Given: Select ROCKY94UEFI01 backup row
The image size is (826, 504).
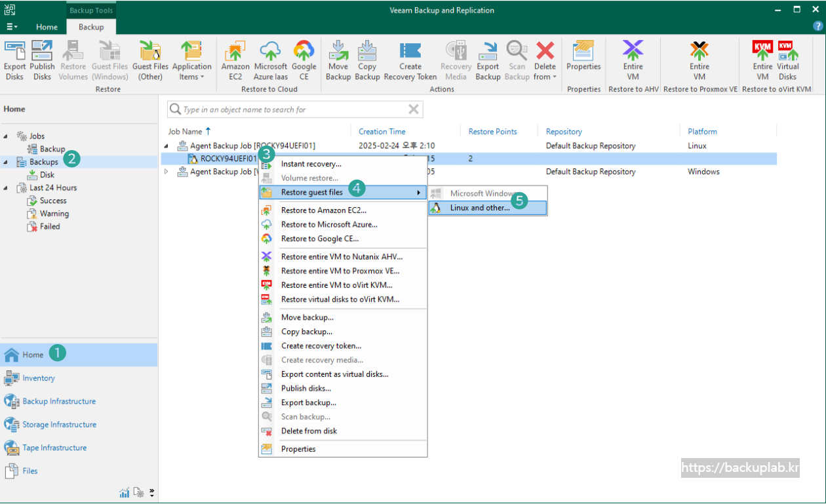Looking at the screenshot, I should point(469,159).
